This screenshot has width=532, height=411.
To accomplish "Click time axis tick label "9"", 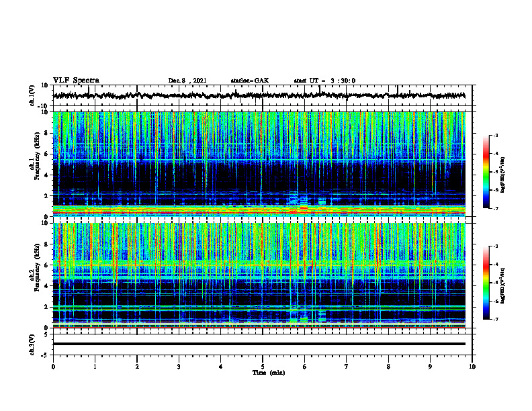I will click(430, 367).
